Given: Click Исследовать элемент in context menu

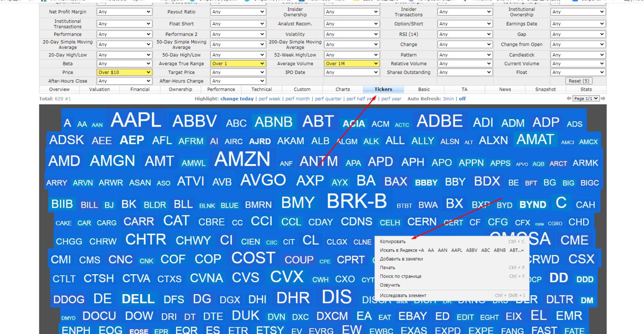Looking at the screenshot, I should click(x=403, y=296).
